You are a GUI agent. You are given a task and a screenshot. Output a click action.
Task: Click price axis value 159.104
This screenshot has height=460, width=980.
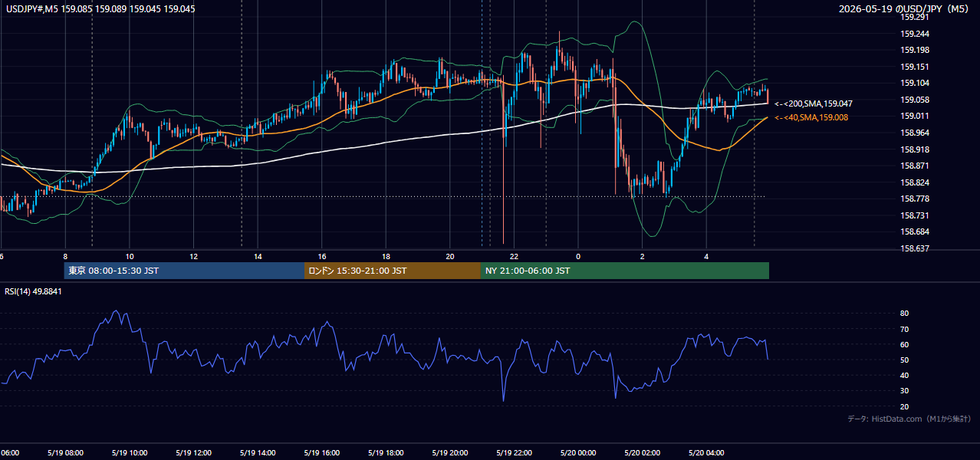[x=915, y=83]
